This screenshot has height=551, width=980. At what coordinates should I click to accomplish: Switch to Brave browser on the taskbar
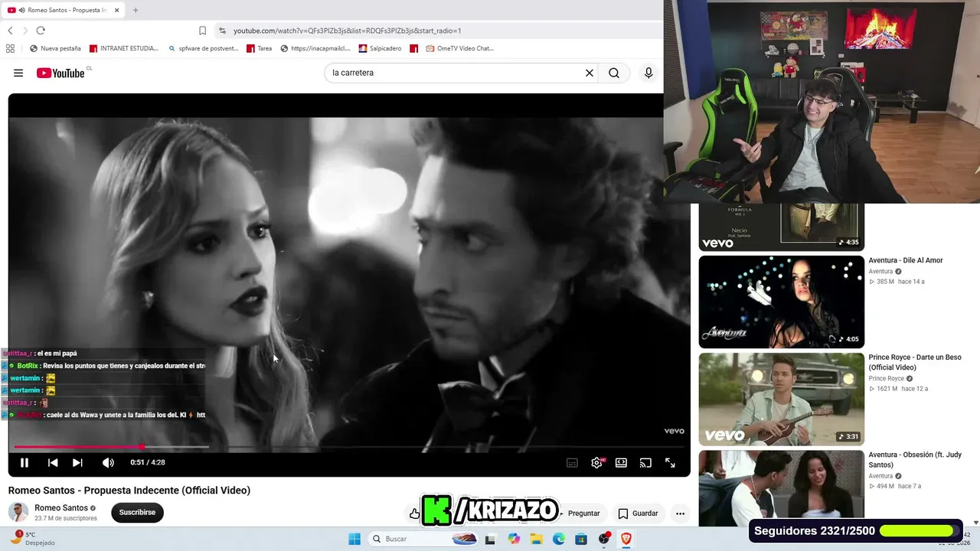click(626, 539)
